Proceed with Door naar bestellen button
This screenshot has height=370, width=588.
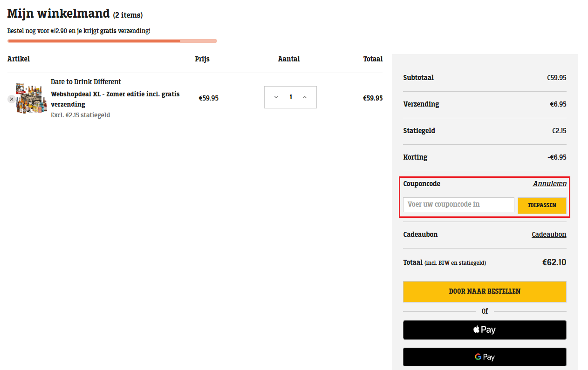tap(485, 292)
